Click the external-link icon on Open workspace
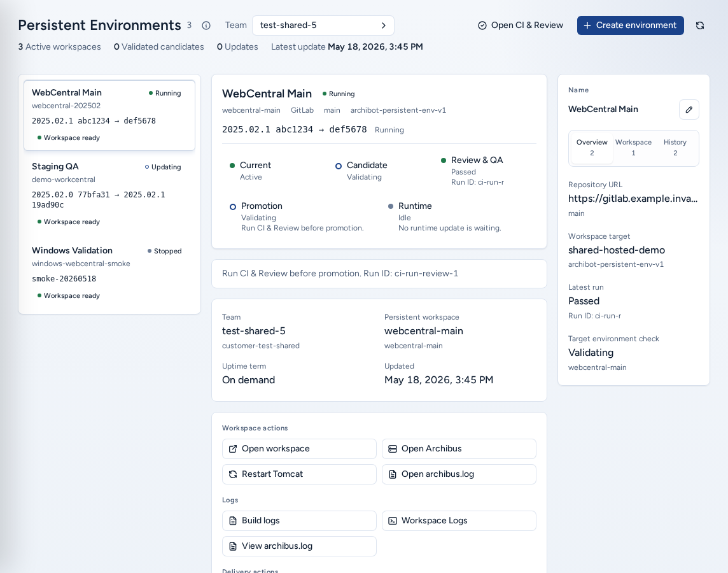Screen dimensions: 728x573 coord(233,449)
